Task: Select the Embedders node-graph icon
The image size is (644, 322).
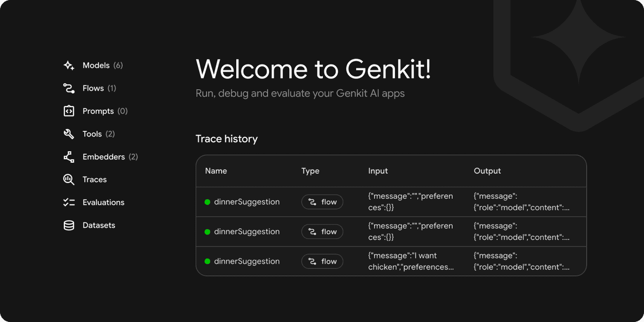Action: point(68,156)
